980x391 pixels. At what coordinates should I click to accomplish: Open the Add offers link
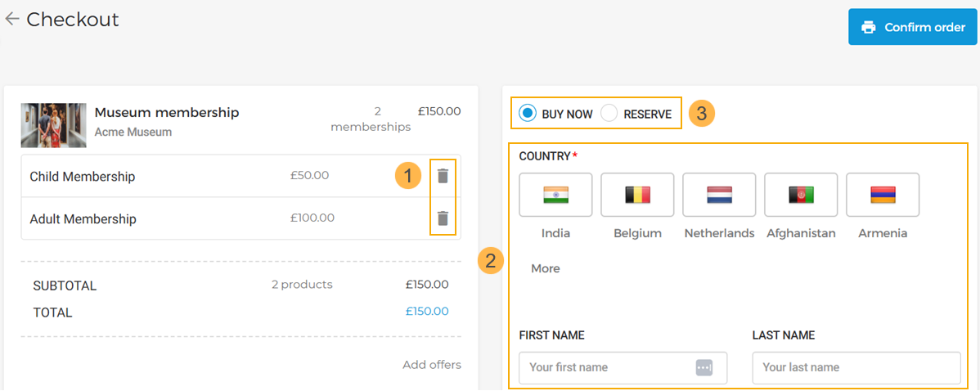coord(431,365)
